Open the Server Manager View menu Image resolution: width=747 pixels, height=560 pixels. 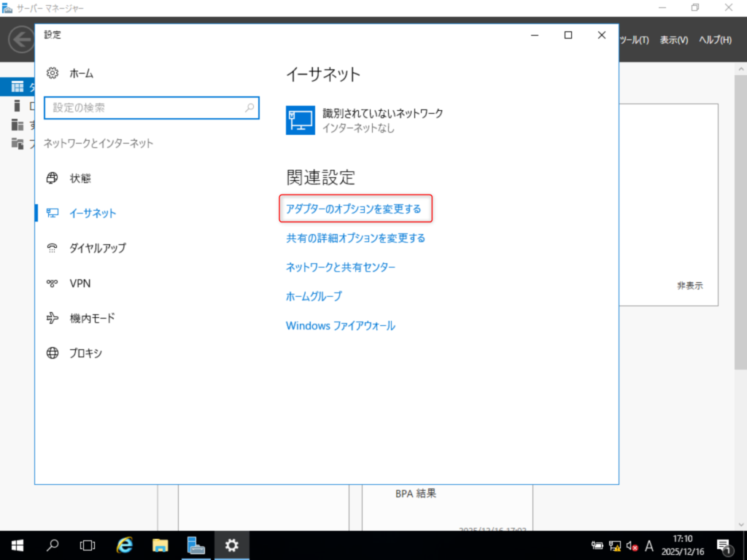[673, 40]
